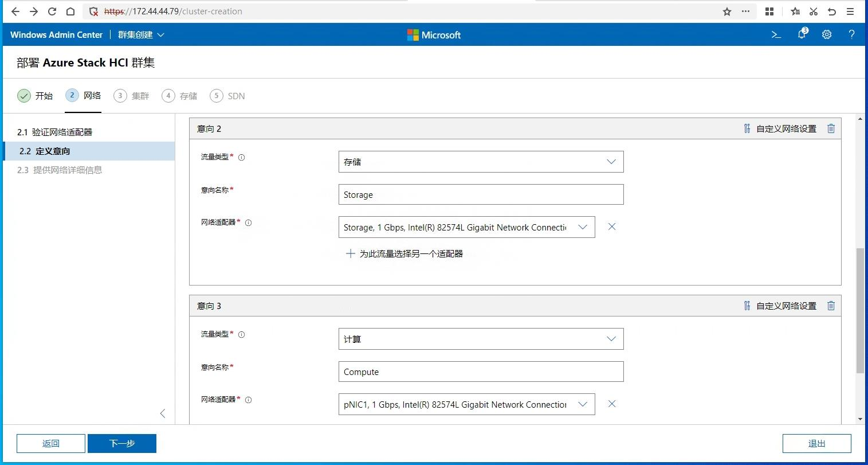Open Windows Admin Center settings gear

click(827, 34)
